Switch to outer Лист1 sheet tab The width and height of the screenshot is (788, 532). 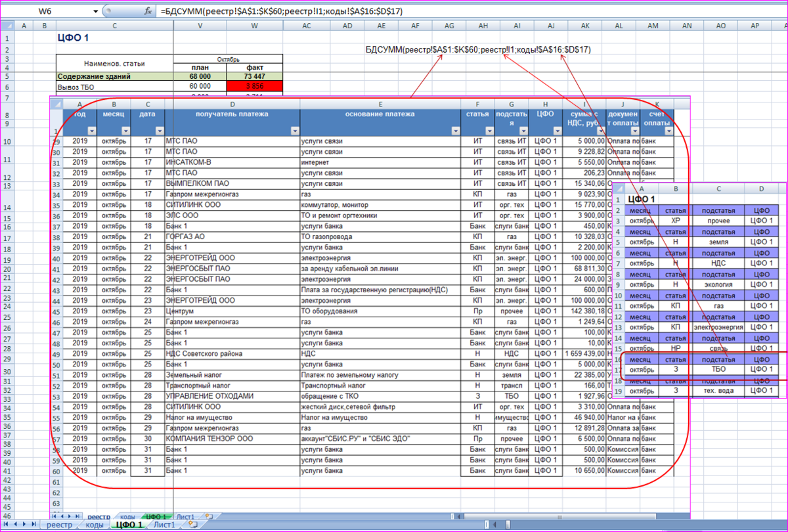(165, 524)
